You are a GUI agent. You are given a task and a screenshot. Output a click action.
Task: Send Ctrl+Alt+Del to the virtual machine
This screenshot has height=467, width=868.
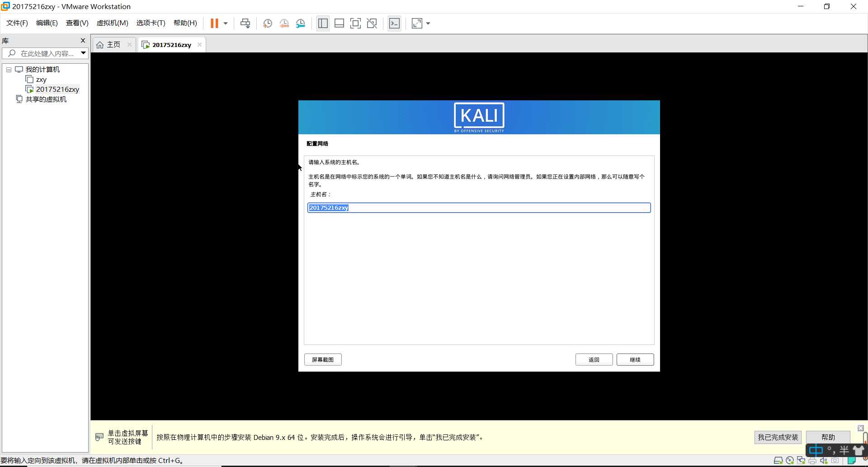coord(245,24)
